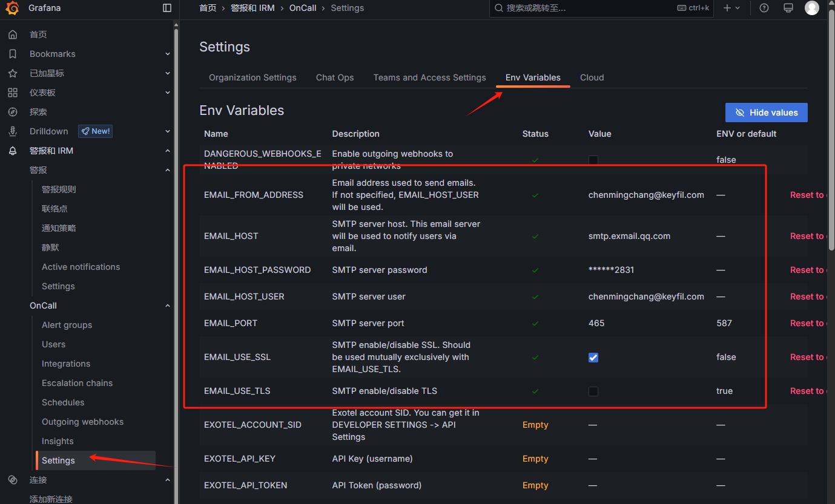Click EXOTEL_ACCOUNT_SID Empty status
This screenshot has height=504, width=835.
pyautogui.click(x=535, y=425)
